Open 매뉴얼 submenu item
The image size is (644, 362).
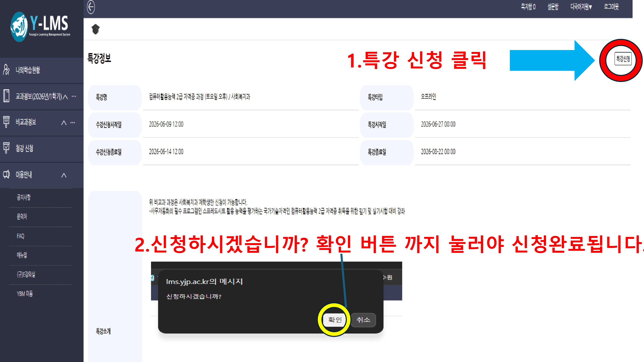pyautogui.click(x=22, y=255)
